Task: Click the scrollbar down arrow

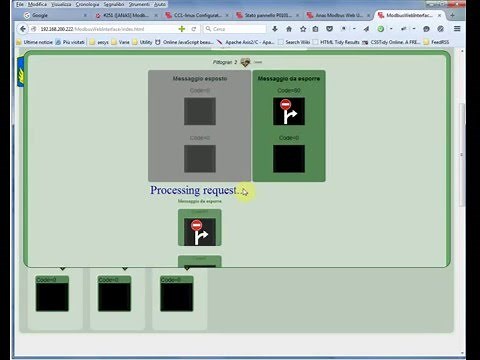Action: pyautogui.click(x=462, y=353)
